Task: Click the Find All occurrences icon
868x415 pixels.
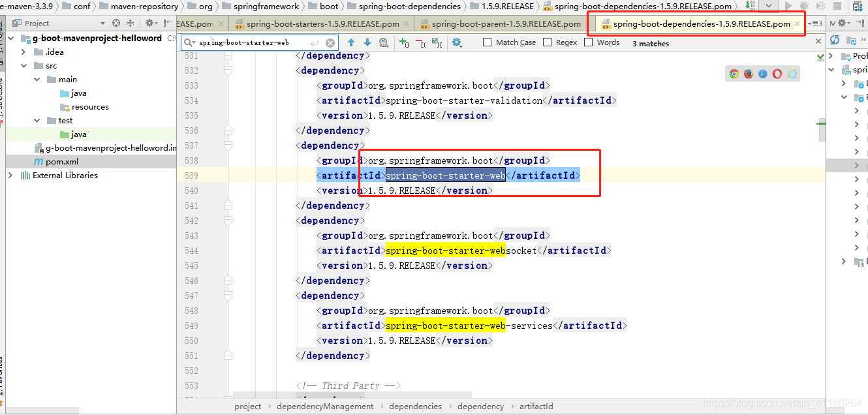Action: (384, 43)
